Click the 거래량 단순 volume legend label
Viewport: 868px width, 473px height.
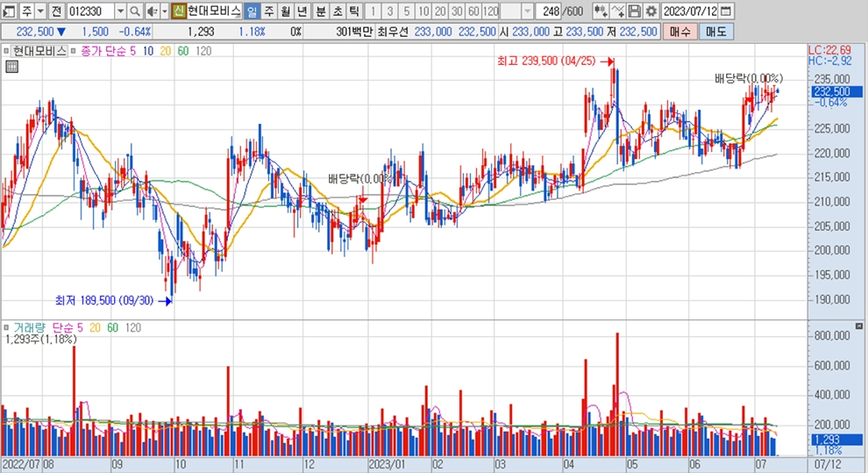pyautogui.click(x=48, y=328)
